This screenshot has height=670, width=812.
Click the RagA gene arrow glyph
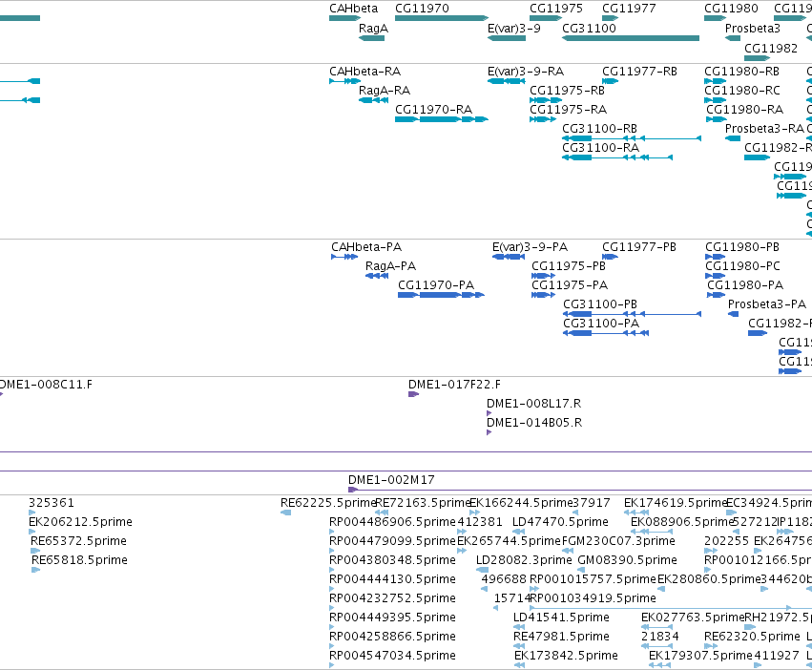pos(371,38)
